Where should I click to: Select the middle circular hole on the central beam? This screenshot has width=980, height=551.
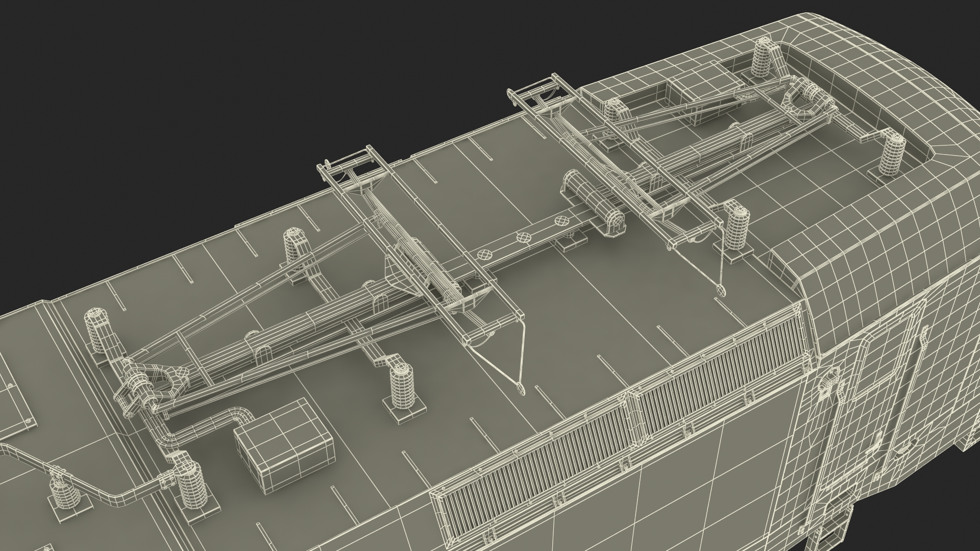click(523, 238)
